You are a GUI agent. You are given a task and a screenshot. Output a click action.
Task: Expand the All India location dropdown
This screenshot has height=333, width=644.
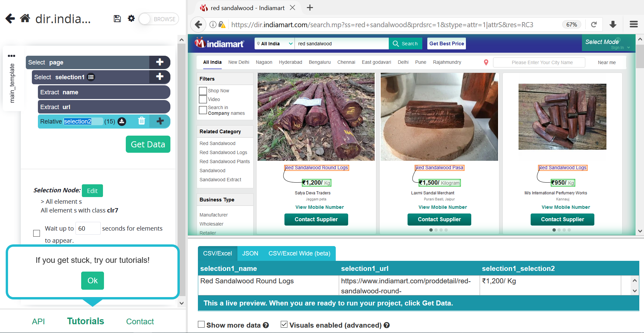[275, 44]
